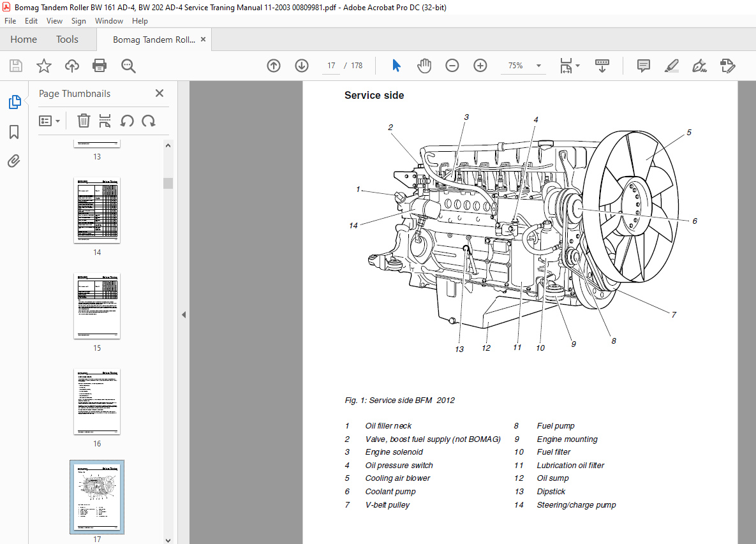Image resolution: width=756 pixels, height=544 pixels.
Task: Click the thumbnails scrollbar handle
Action: (x=168, y=183)
